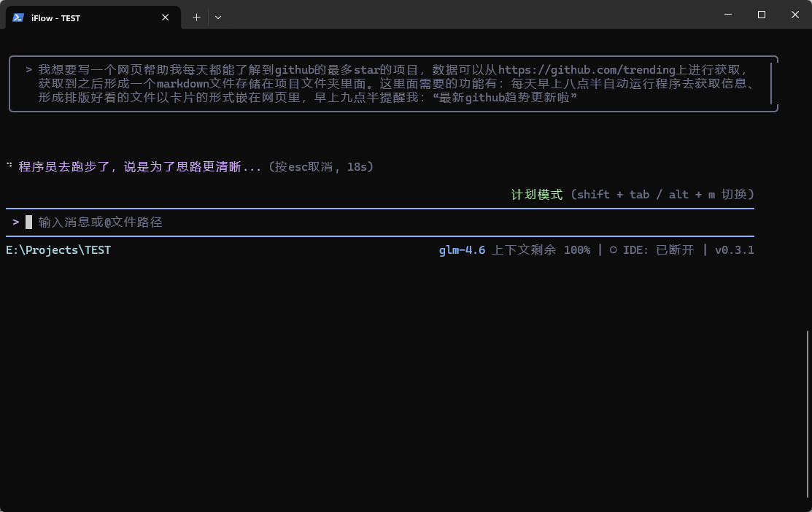Close the terminal window

794,15
